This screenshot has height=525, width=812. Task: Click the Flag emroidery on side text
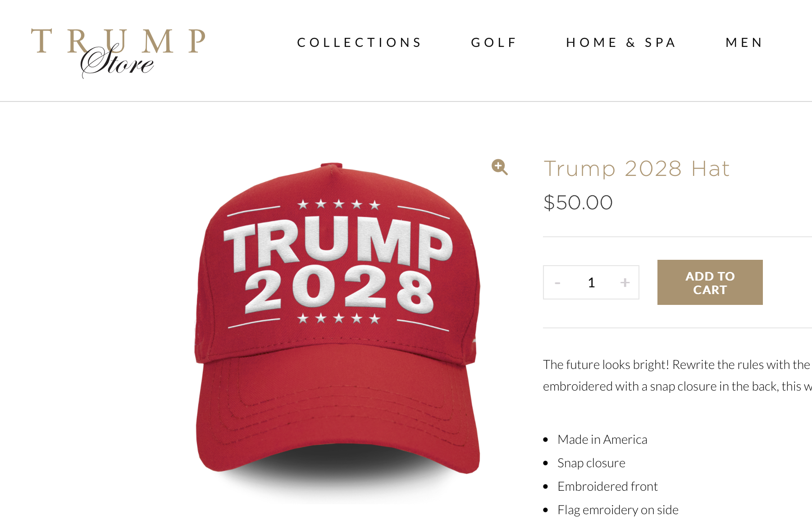click(x=618, y=510)
